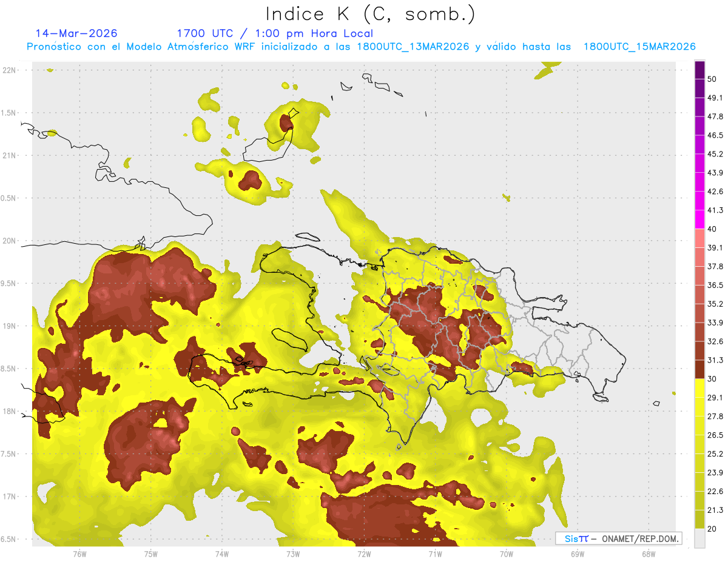The height and width of the screenshot is (562, 728).
Task: Click the colorbar value 41.3
Action: [715, 210]
